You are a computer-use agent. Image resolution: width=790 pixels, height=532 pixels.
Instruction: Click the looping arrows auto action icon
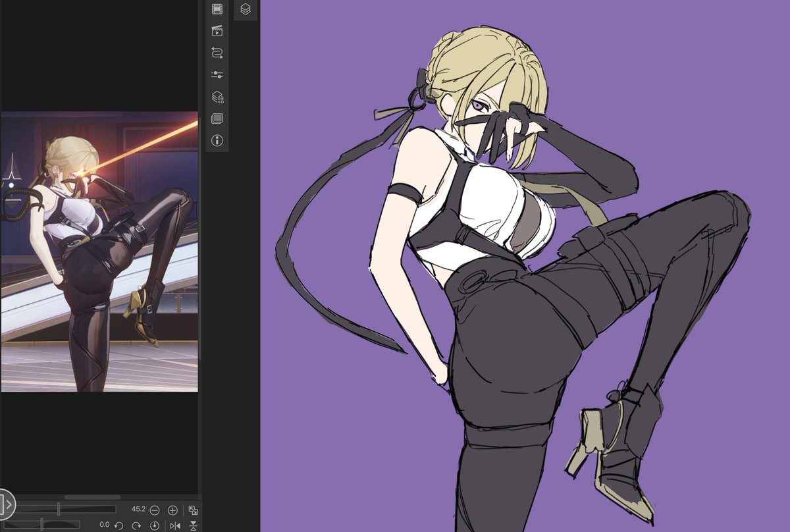(x=217, y=53)
